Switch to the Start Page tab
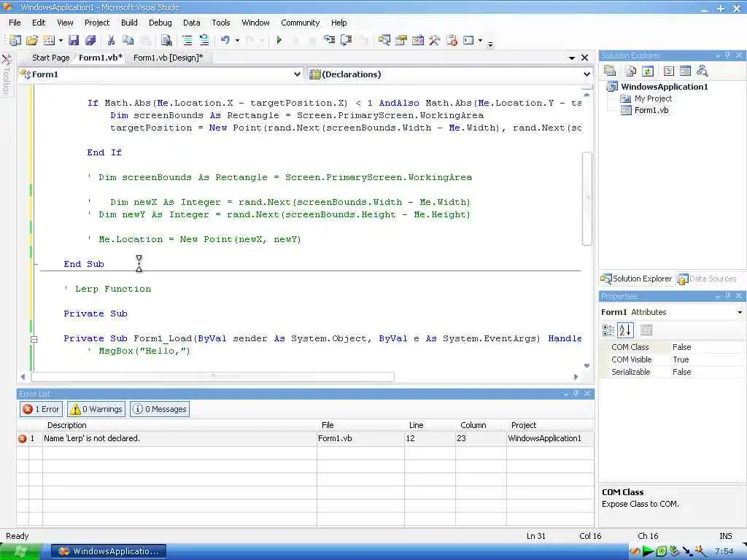This screenshot has width=747, height=560. pyautogui.click(x=50, y=58)
